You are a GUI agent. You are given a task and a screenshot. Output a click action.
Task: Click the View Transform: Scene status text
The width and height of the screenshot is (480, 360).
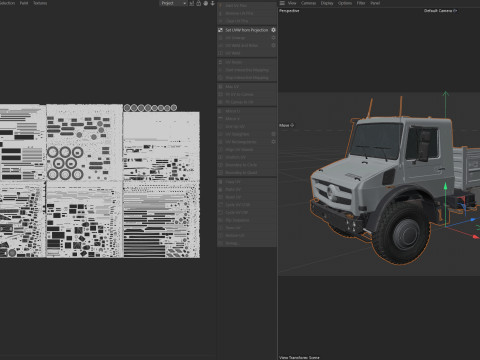pyautogui.click(x=299, y=357)
